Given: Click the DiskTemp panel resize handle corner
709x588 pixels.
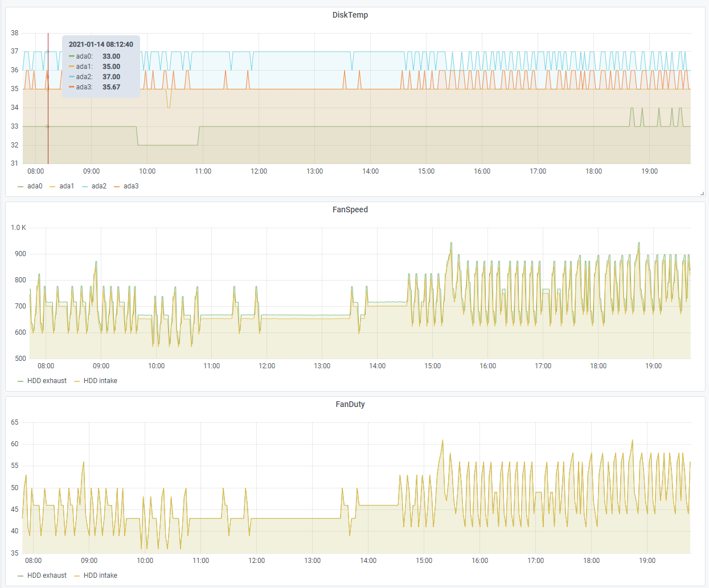Looking at the screenshot, I should pyautogui.click(x=702, y=194).
